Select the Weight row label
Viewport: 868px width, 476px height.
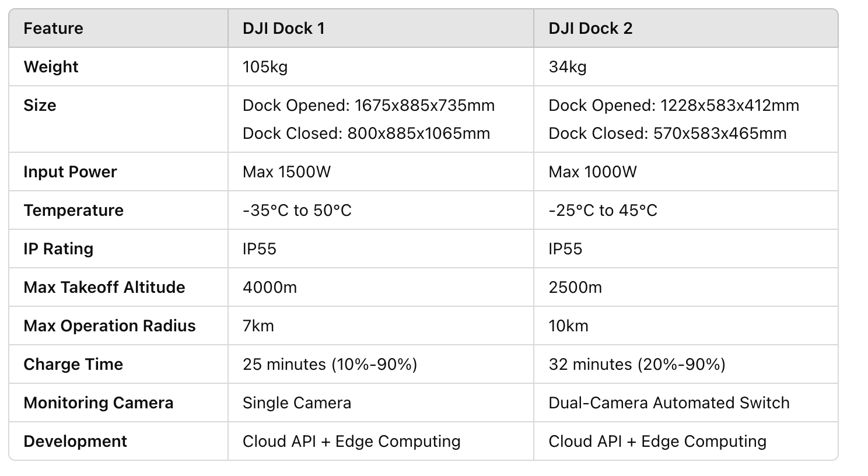(x=51, y=67)
